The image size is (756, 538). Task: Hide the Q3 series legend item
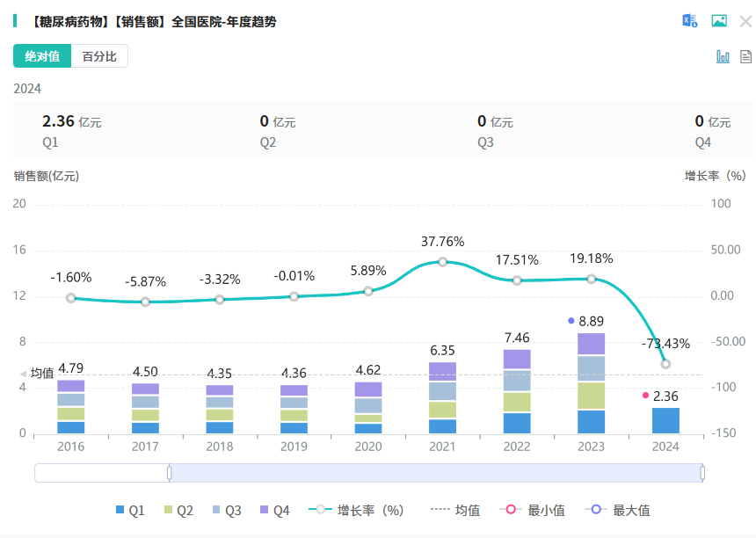pyautogui.click(x=226, y=510)
